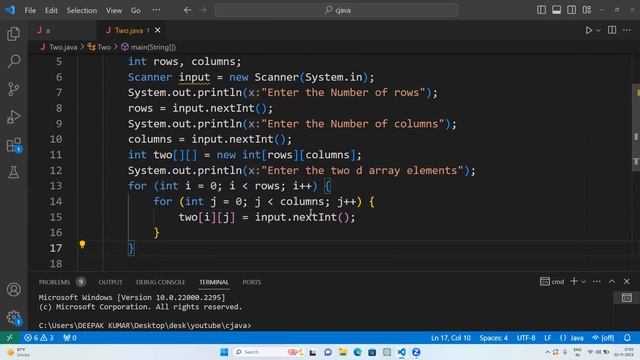640x360 pixels.
Task: Click the lightbulb code action on line 17
Action: pyautogui.click(x=82, y=244)
